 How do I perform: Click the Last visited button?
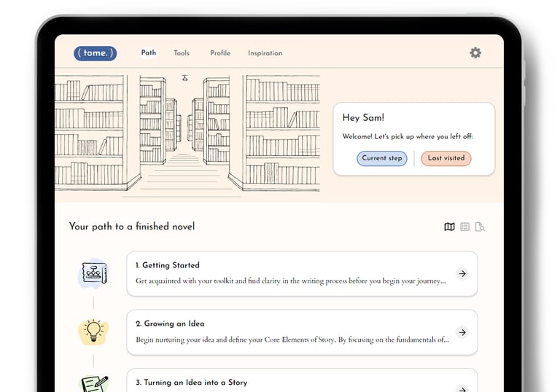coord(446,158)
